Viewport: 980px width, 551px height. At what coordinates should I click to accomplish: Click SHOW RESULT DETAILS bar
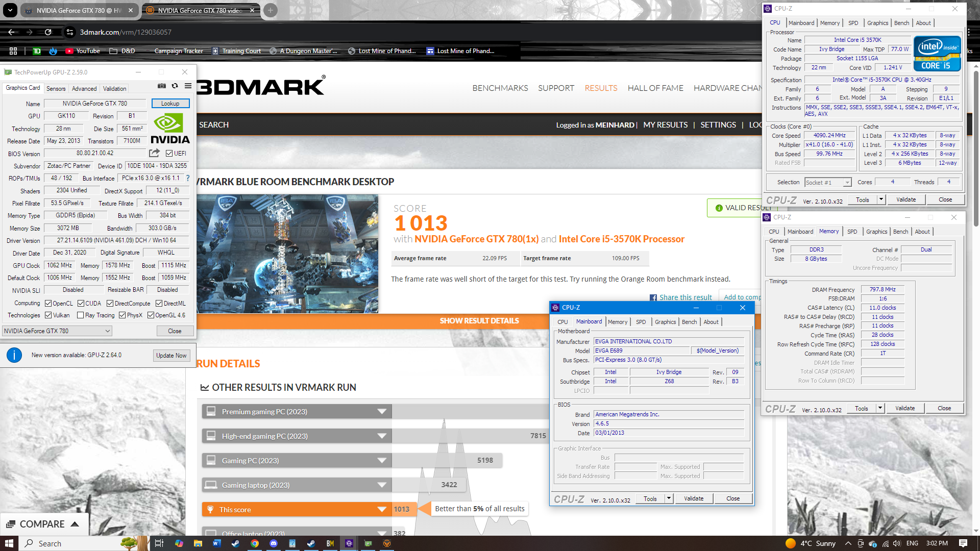[x=479, y=321]
